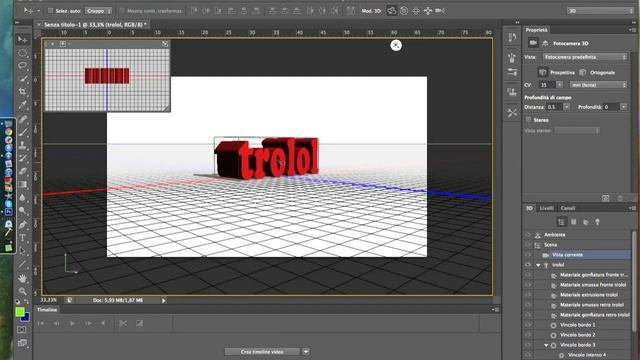Click the Roll 3D object mode icon
Screen dimensions: 640x360
(404, 11)
